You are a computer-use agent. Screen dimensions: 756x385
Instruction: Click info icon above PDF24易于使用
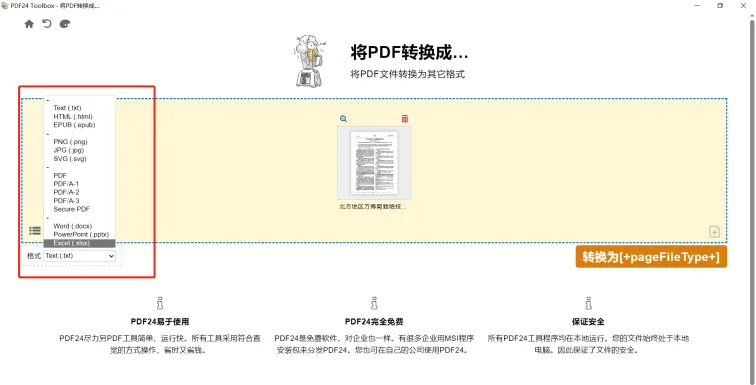(160, 303)
